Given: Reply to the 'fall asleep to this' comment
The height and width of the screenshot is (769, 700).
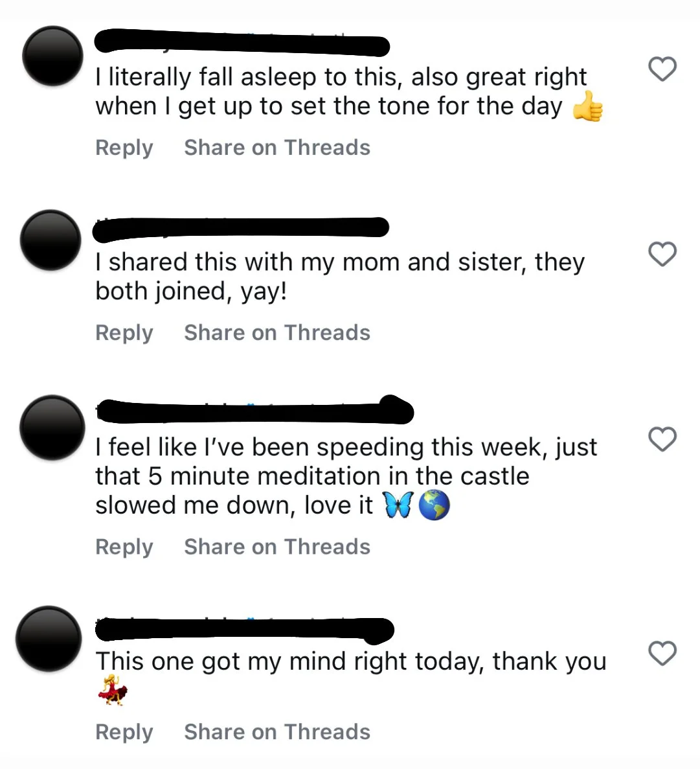Looking at the screenshot, I should tap(124, 148).
